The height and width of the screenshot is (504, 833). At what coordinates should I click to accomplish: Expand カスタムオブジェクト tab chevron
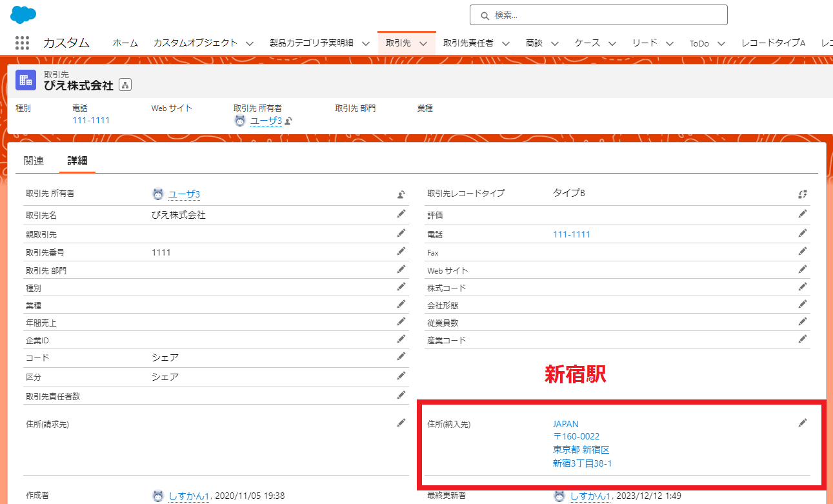coord(250,44)
